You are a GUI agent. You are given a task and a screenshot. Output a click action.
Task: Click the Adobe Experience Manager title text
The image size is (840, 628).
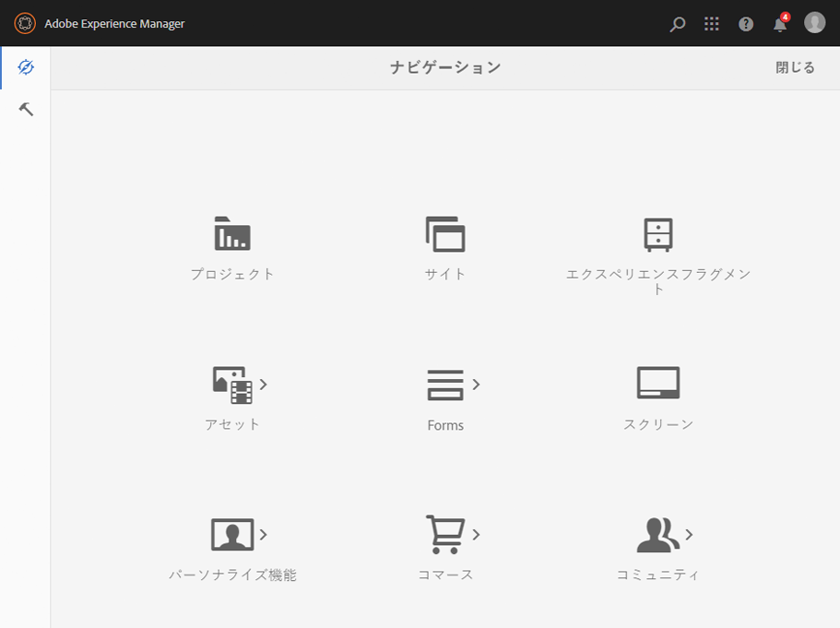click(x=114, y=24)
